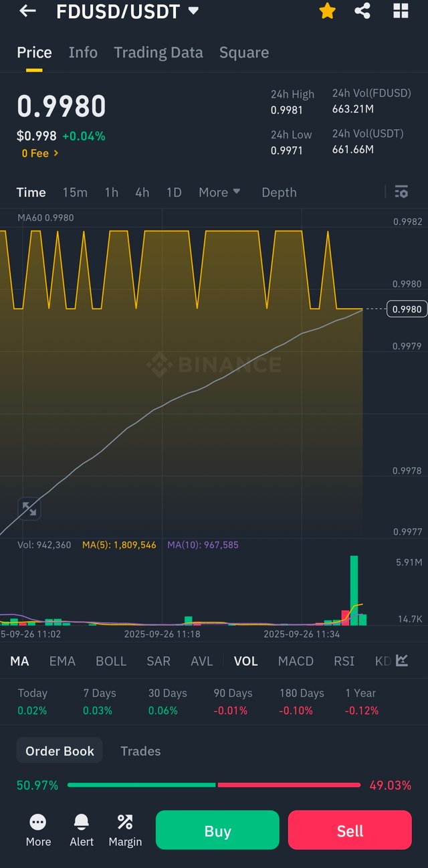Toggle the BOLL indicator
Image resolution: width=428 pixels, height=868 pixels.
111,661
